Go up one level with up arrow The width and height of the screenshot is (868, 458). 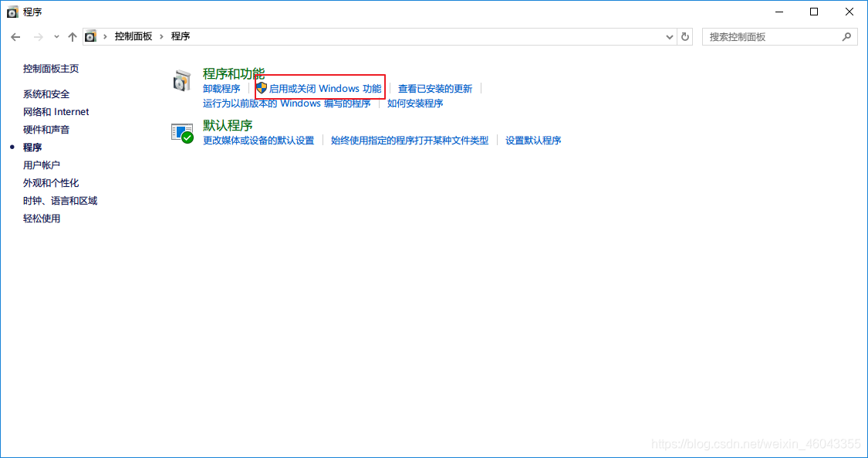pos(73,37)
